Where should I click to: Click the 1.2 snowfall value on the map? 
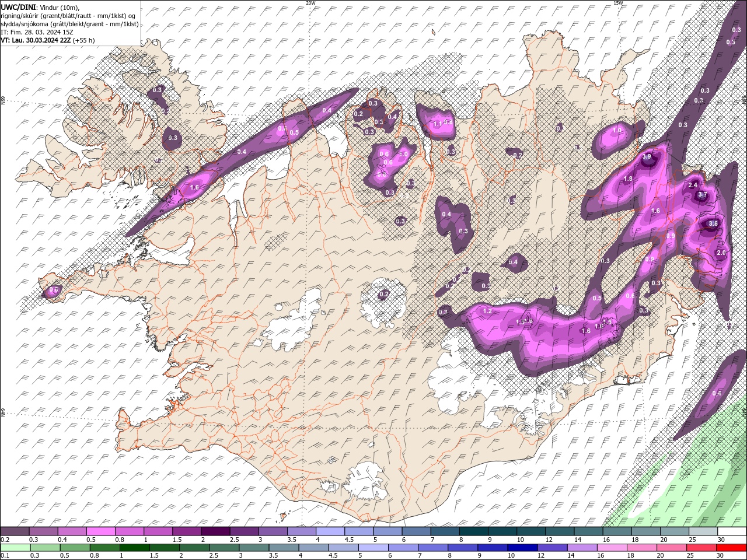coord(487,311)
